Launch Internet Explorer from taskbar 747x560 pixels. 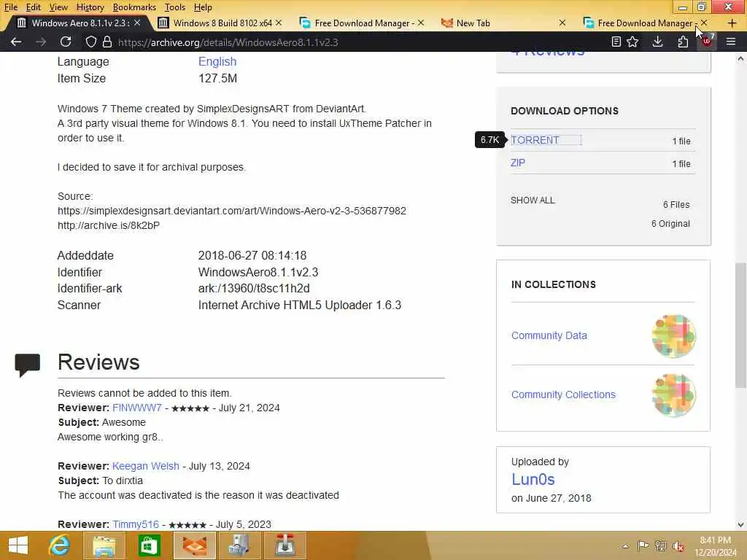click(x=59, y=545)
